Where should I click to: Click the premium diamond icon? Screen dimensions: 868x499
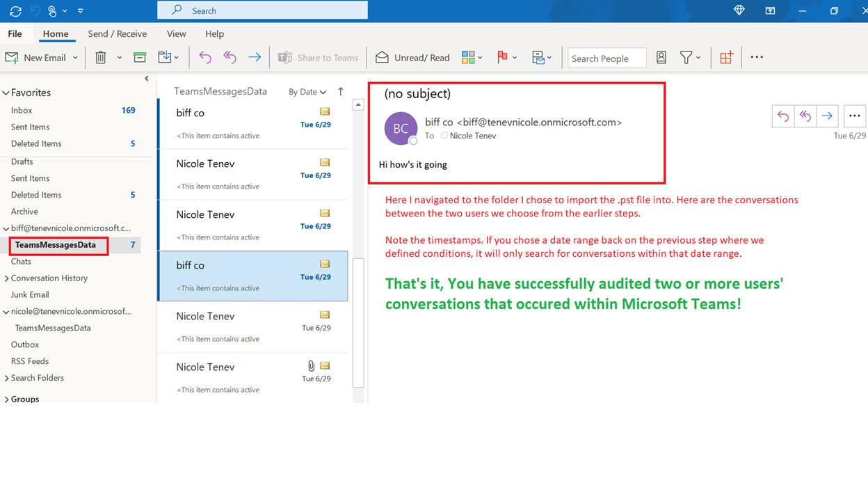point(739,10)
